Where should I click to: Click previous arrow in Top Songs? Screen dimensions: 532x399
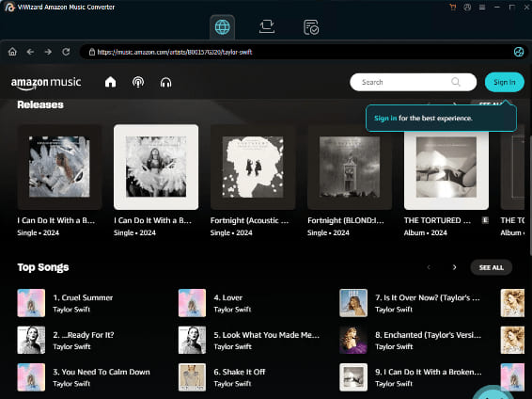(429, 267)
